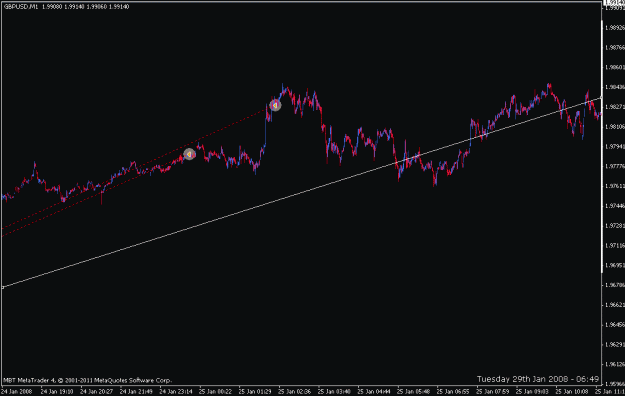Viewport: 625px width, 396px height.
Task: Click time axis label 24 Jan 21:49
Action: 136,392
